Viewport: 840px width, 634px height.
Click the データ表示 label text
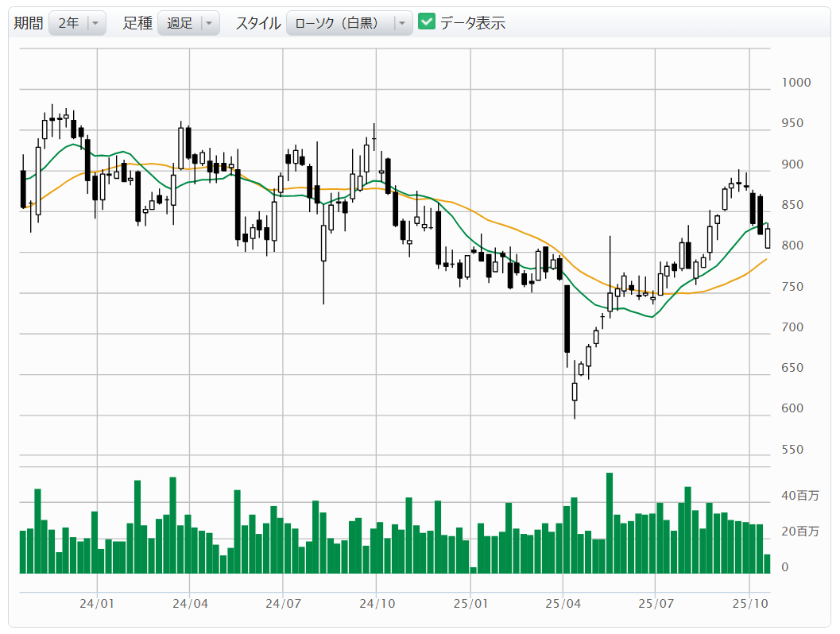tap(472, 23)
